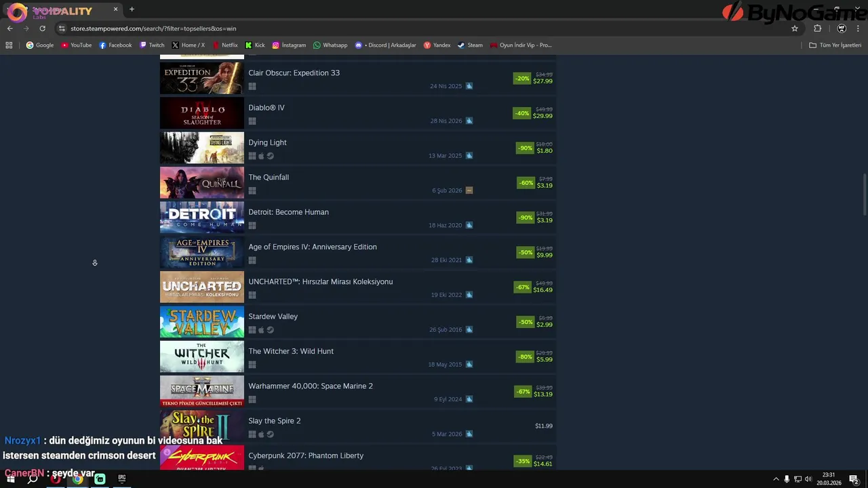Open the Slay the Spire 2 title

[x=275, y=421]
